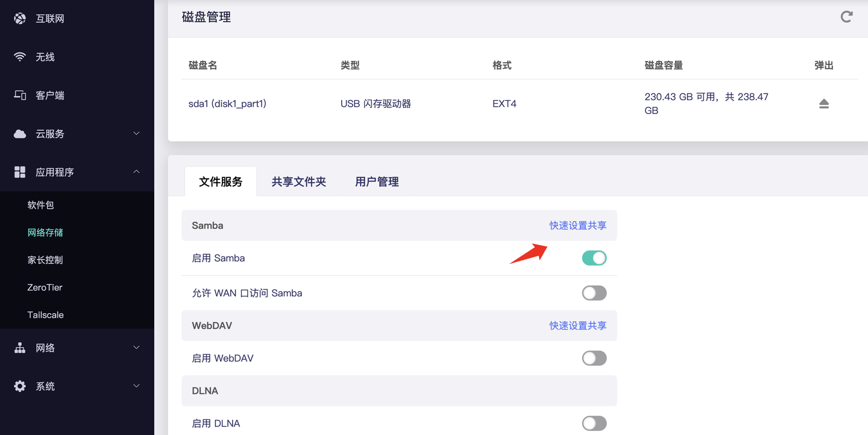This screenshot has width=868, height=435.
Task: Click the 客户端 devices icon
Action: point(20,95)
